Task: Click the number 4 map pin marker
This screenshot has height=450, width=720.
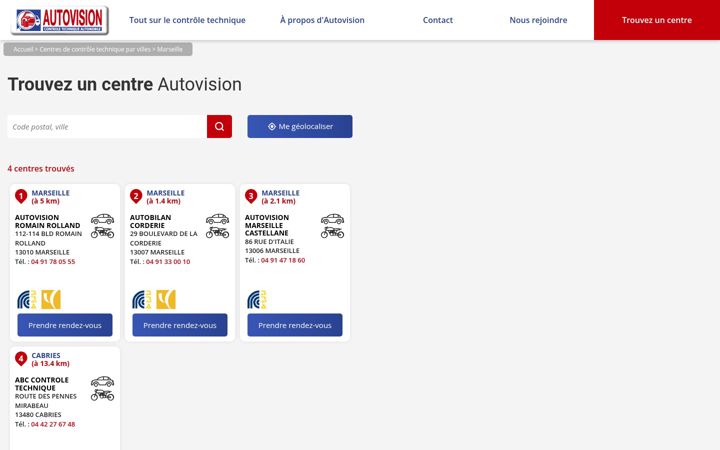Action: pos(21,359)
